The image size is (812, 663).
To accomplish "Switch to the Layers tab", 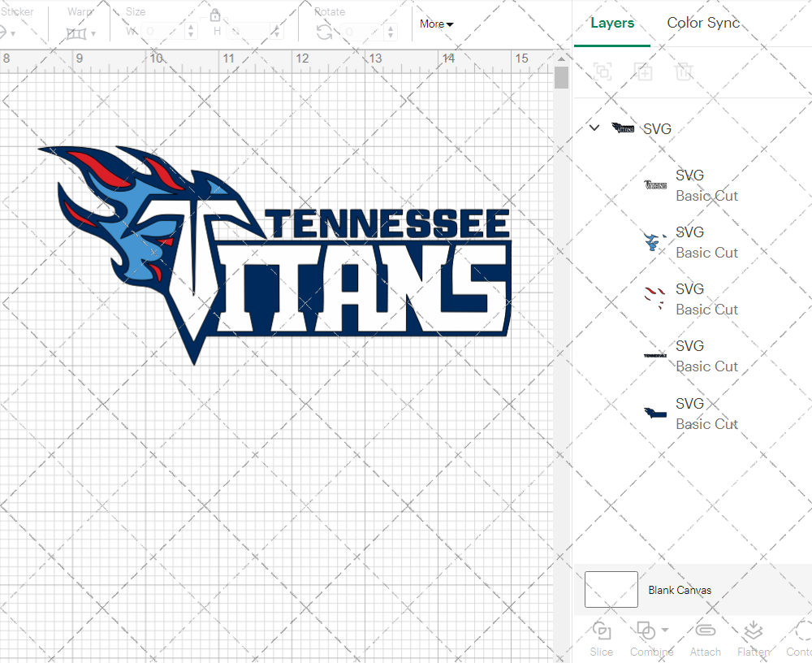I will [x=612, y=23].
